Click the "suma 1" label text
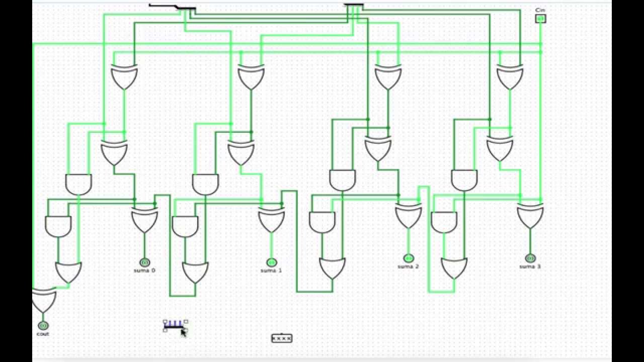Image resolution: width=644 pixels, height=362 pixels. (x=271, y=270)
